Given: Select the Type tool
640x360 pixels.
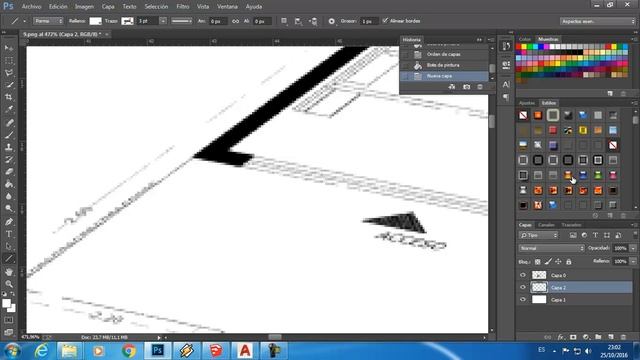Looking at the screenshot, I should [9, 234].
